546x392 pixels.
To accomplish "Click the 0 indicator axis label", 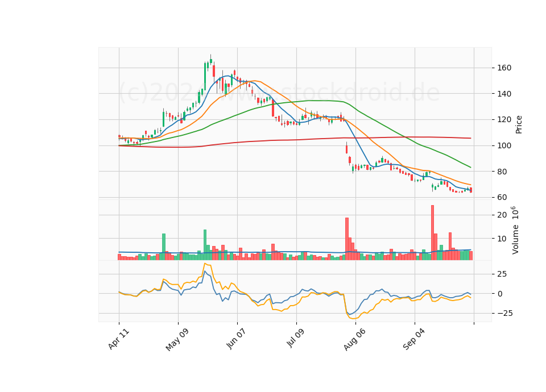I will pos(500,294).
